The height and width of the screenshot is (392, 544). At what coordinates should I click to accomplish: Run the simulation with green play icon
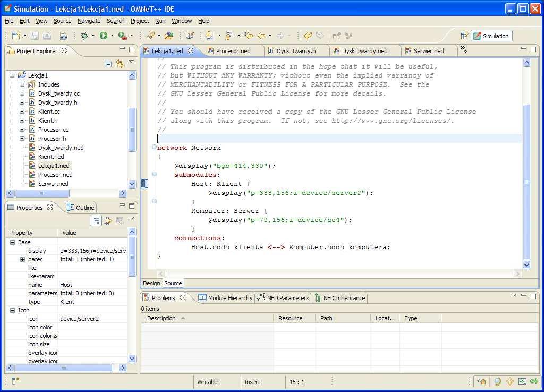coord(104,36)
